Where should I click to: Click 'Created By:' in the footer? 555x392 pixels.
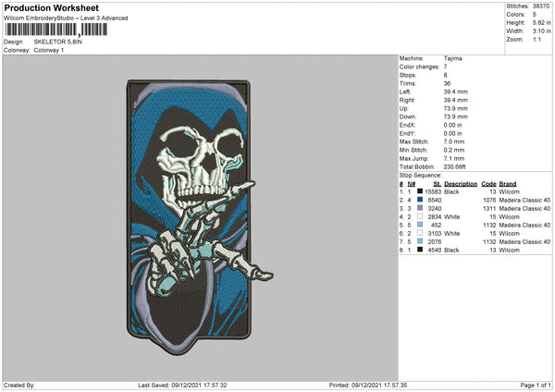pyautogui.click(x=19, y=385)
